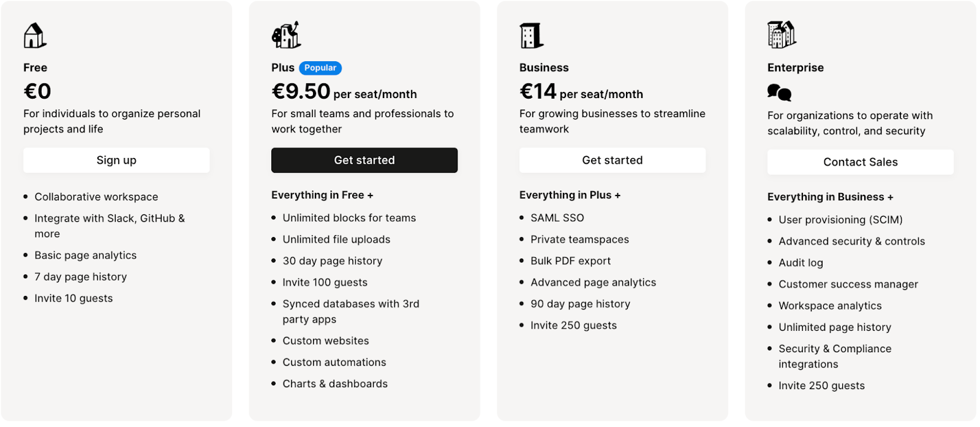Click the Everything in Business + heading
This screenshot has height=427, width=980.
[830, 197]
